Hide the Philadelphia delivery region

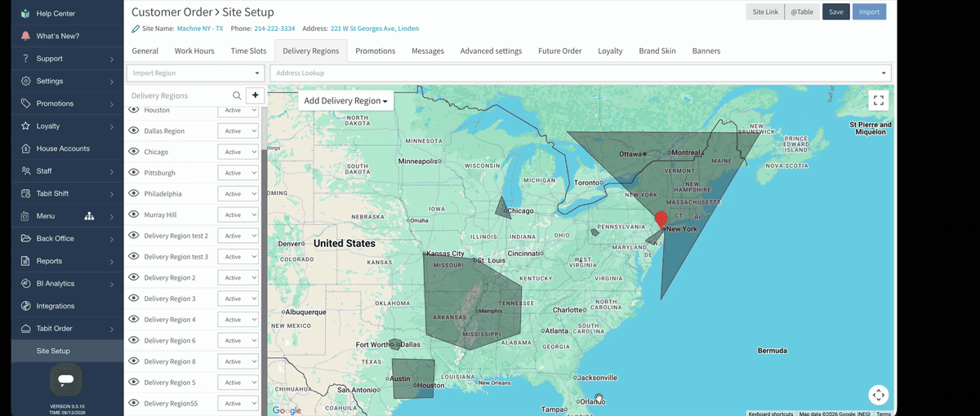point(134,193)
